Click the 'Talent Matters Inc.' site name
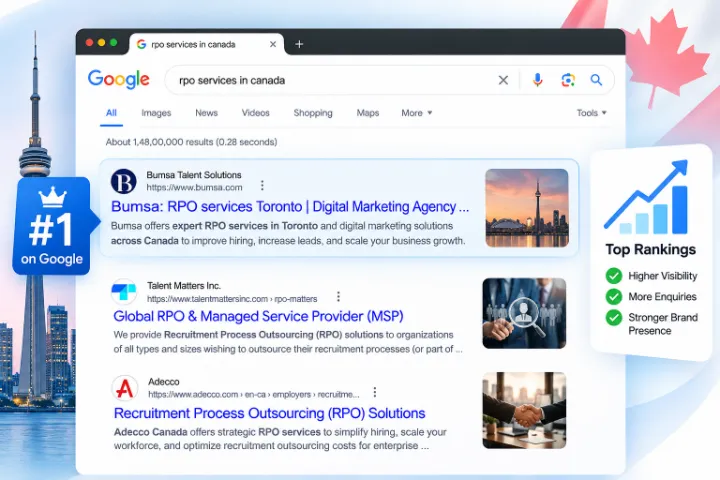 coord(184,286)
